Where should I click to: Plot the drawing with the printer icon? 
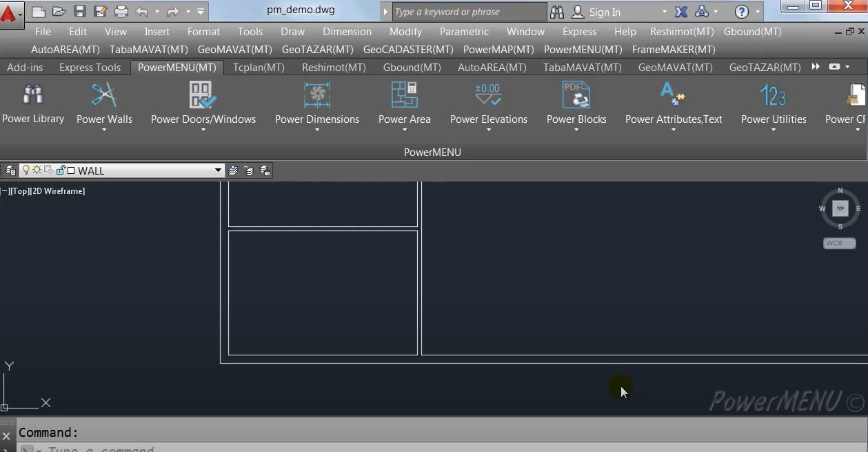pyautogui.click(x=121, y=12)
